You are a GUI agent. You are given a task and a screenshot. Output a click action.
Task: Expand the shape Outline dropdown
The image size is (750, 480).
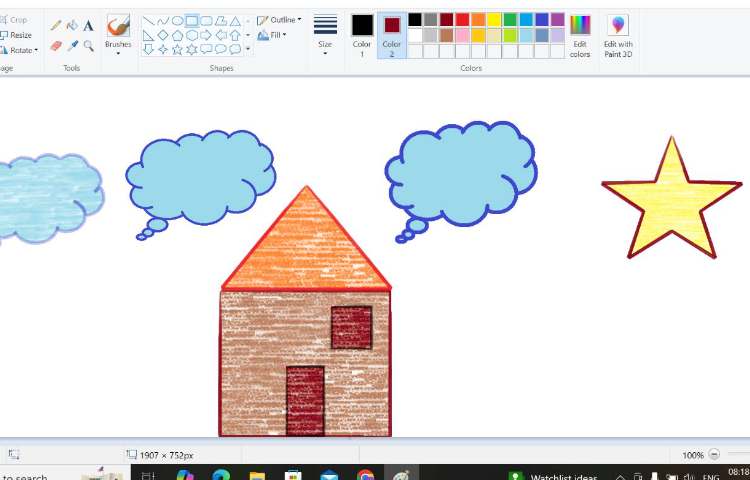coord(278,20)
